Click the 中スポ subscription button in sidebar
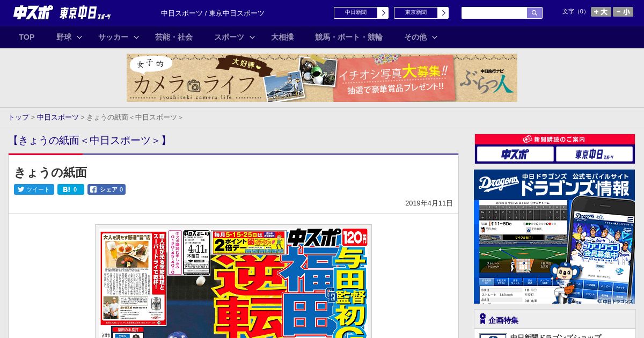 [x=515, y=155]
